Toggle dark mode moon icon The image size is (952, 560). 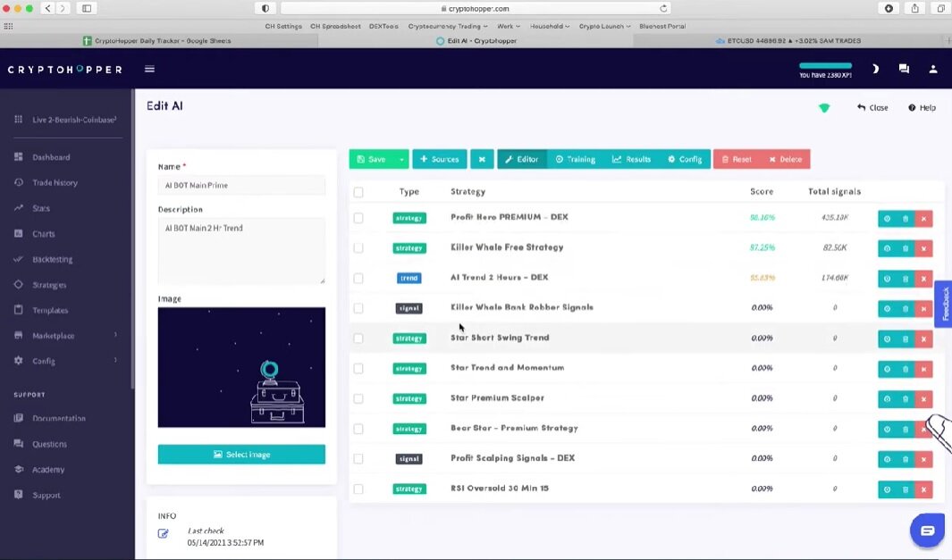click(875, 69)
